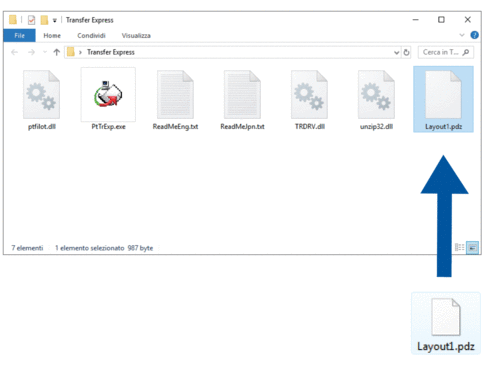Open the Condividi ribbon tab
Screen dimensions: 491x368
(x=91, y=35)
